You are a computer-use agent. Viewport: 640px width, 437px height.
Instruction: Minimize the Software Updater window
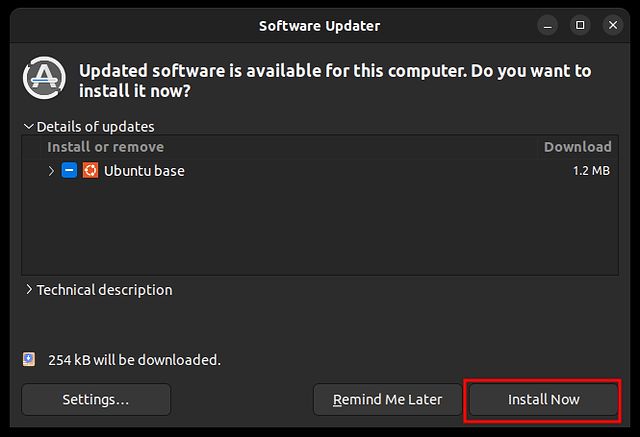coord(546,25)
